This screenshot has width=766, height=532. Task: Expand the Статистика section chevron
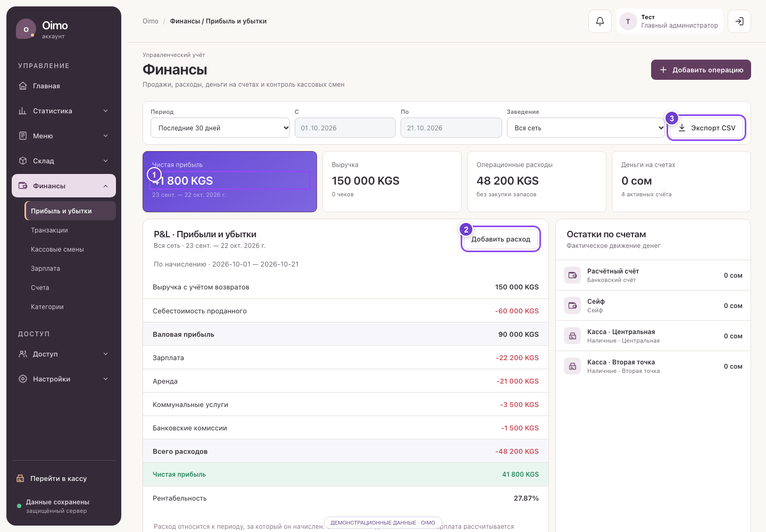[x=105, y=111]
